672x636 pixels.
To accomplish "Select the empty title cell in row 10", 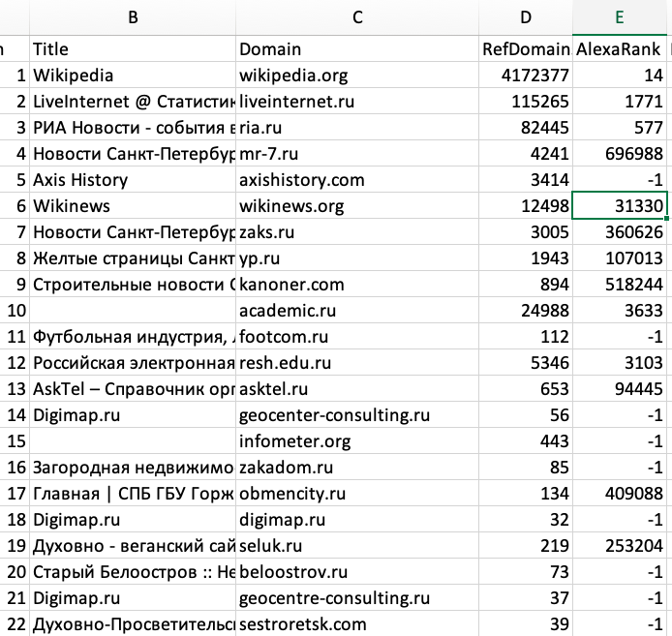I will click(133, 311).
